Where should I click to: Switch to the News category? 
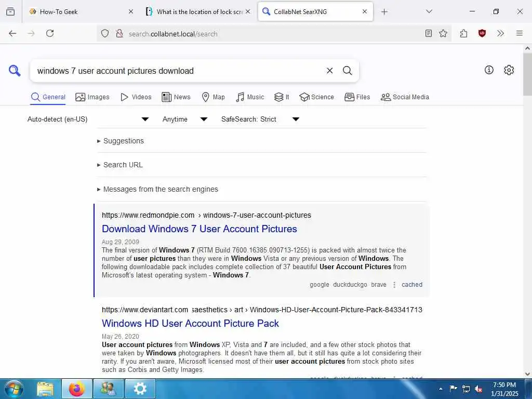click(x=176, y=97)
